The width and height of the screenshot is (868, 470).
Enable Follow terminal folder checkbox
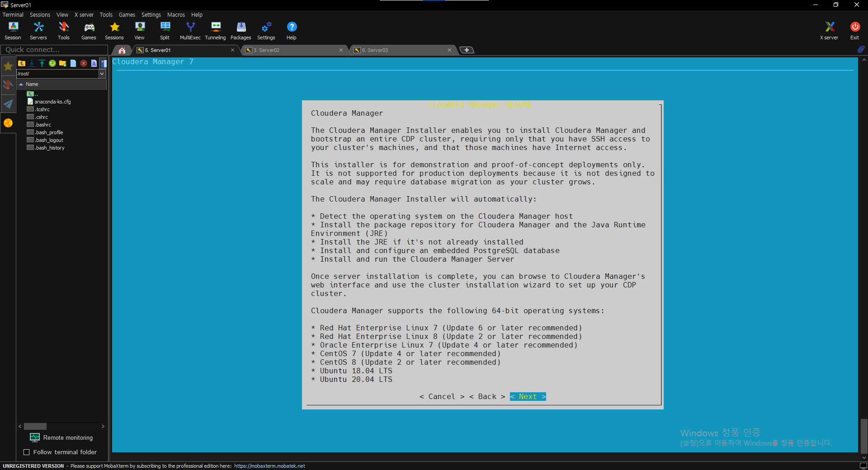pos(26,452)
